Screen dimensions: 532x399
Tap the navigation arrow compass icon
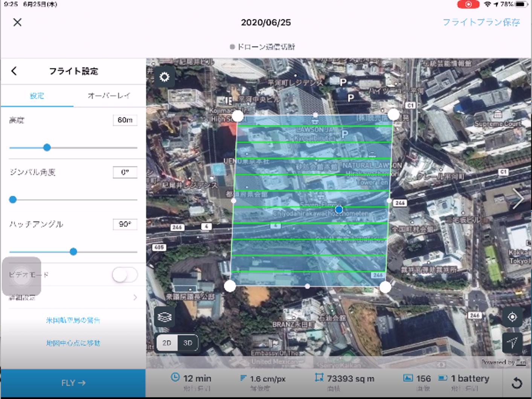click(512, 342)
